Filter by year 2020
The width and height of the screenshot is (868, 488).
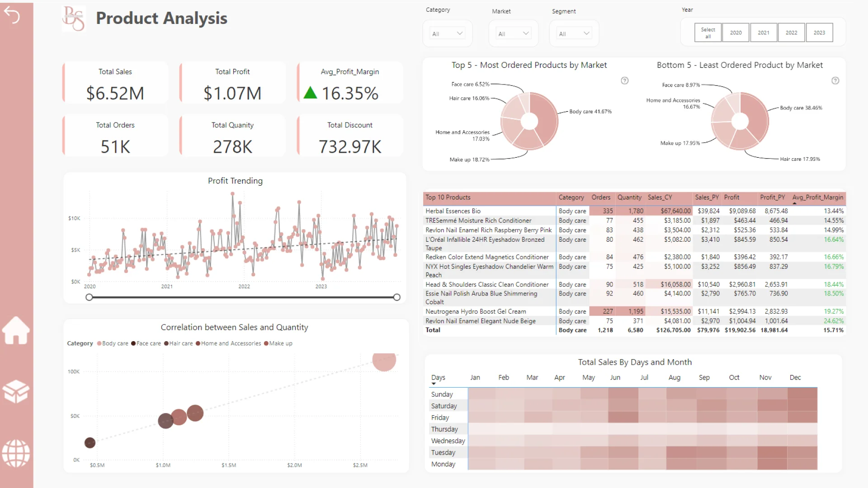(736, 33)
